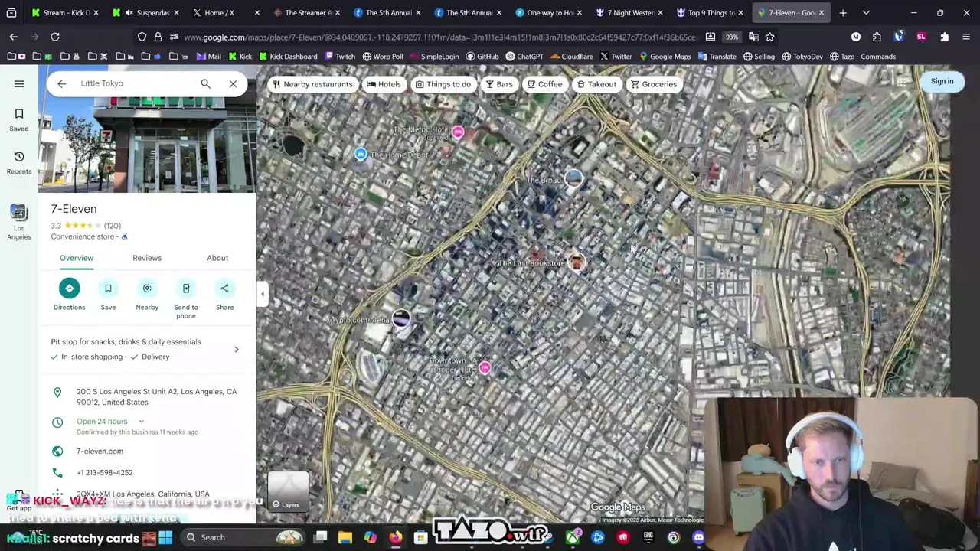Click the Sign in button
This screenshot has width=980, height=551.
click(942, 81)
